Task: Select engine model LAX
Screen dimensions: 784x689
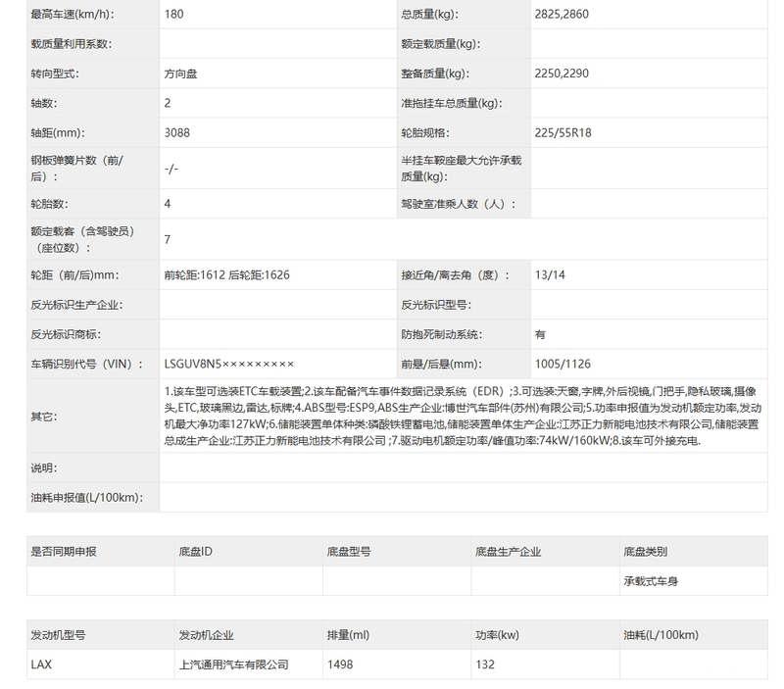Action: 41,664
